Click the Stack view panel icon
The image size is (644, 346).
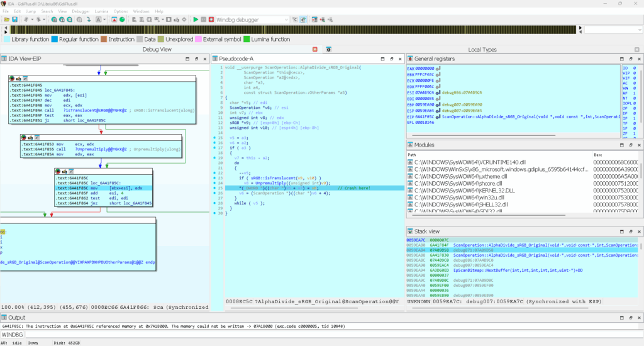pos(411,232)
